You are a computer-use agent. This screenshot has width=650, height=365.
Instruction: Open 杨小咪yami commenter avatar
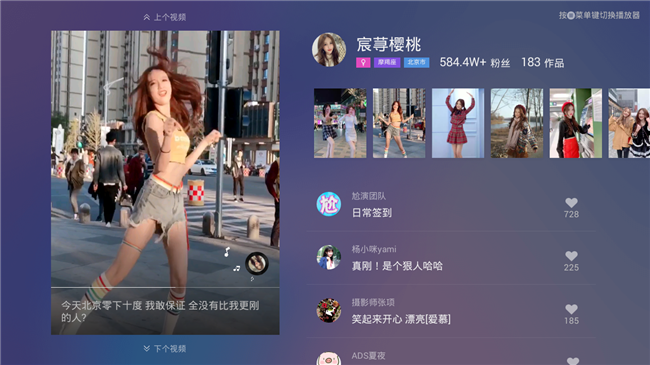coord(329,257)
